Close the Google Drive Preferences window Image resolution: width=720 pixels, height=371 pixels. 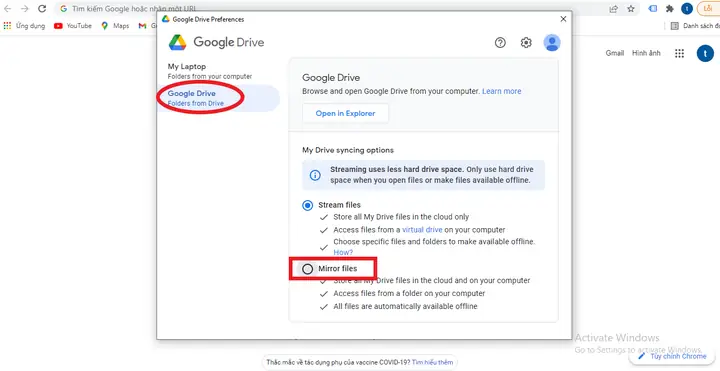tap(563, 19)
